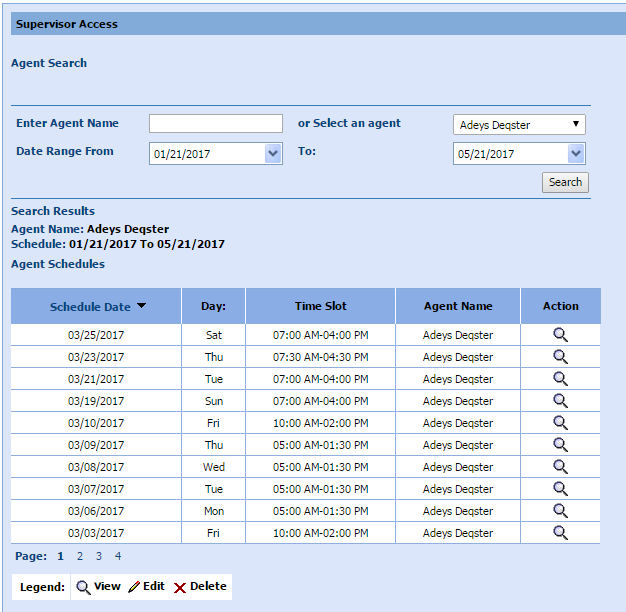Viewport: 626px width, 612px height.
Task: Open view icon for 03/10/2017 row
Action: [560, 423]
